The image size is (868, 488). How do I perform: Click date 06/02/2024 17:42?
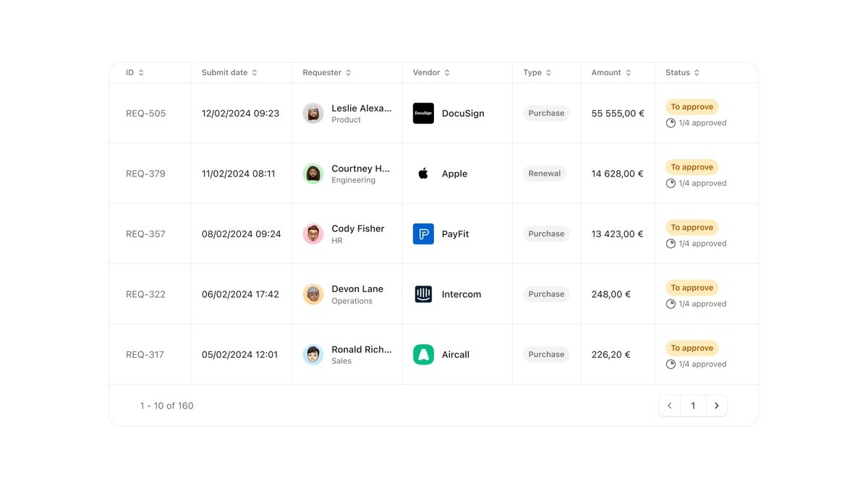pyautogui.click(x=239, y=294)
